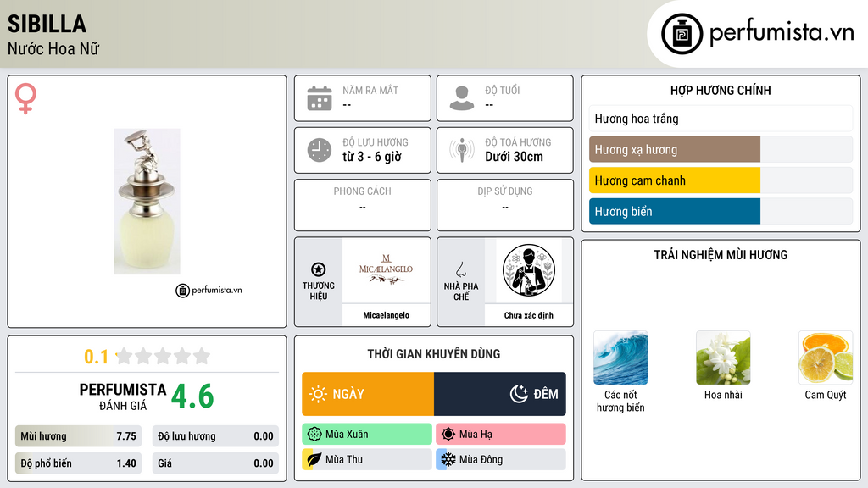Click the Hợp hương chính heading
Screen dimensions: 868x488
[721, 90]
